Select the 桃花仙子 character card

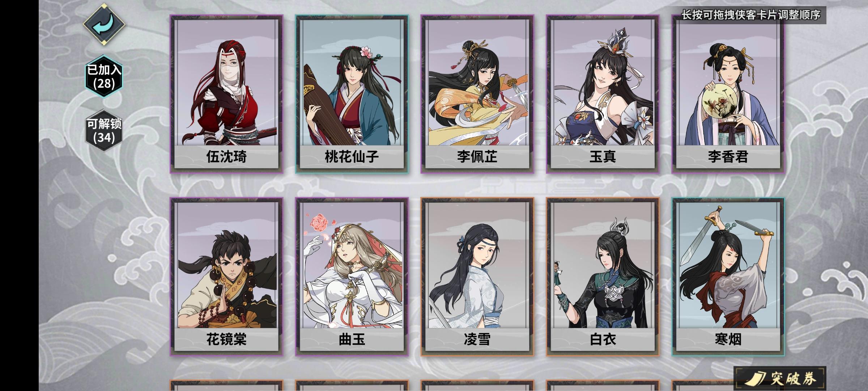(352, 94)
